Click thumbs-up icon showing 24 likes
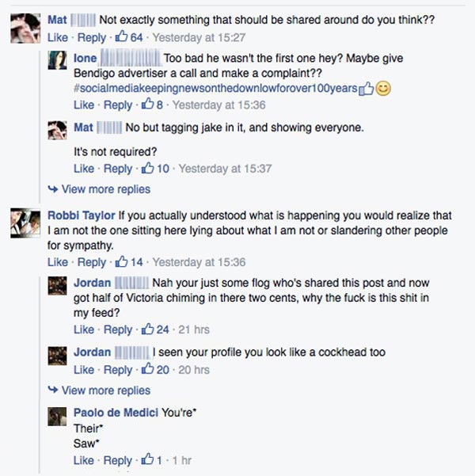The width and height of the screenshot is (475, 476). (148, 329)
